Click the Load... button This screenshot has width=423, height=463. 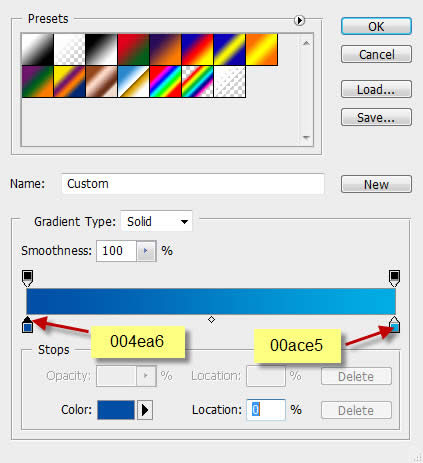coord(376,89)
